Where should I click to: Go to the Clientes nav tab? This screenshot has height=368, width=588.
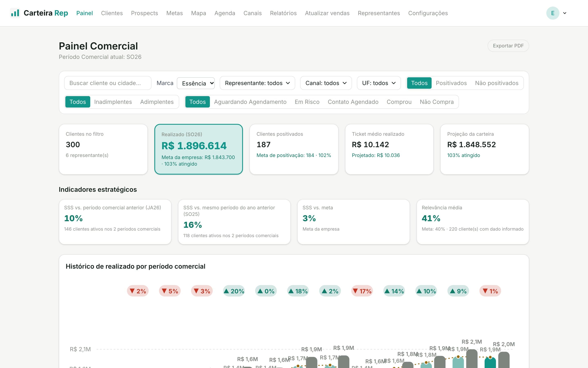(112, 13)
